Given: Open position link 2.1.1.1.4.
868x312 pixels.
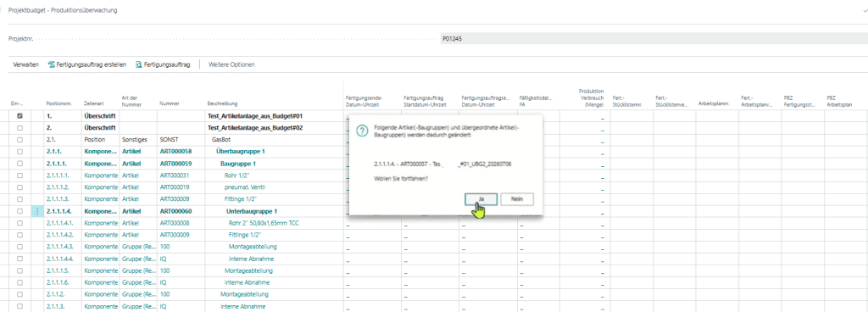Looking at the screenshot, I should pos(60,211).
